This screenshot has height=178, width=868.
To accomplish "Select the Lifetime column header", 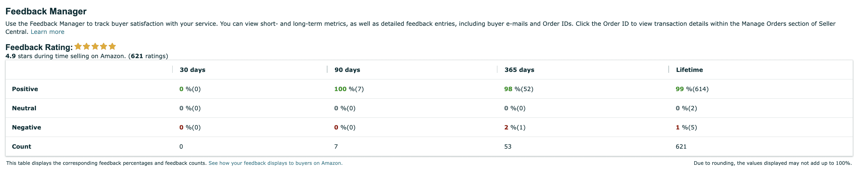I will tap(689, 70).
